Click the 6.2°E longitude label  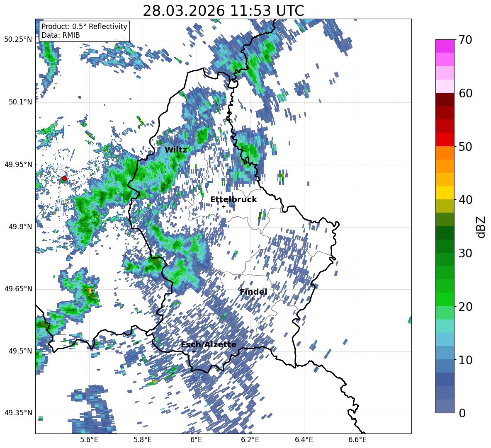tap(250, 440)
